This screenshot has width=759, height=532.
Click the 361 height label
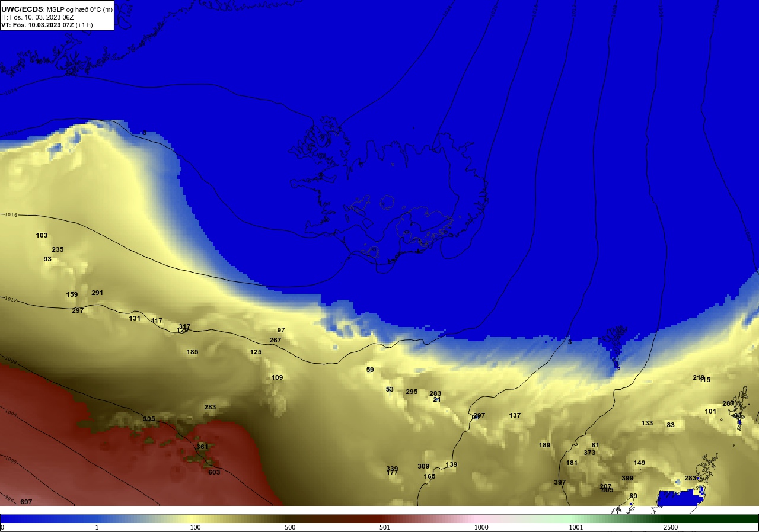pos(202,447)
